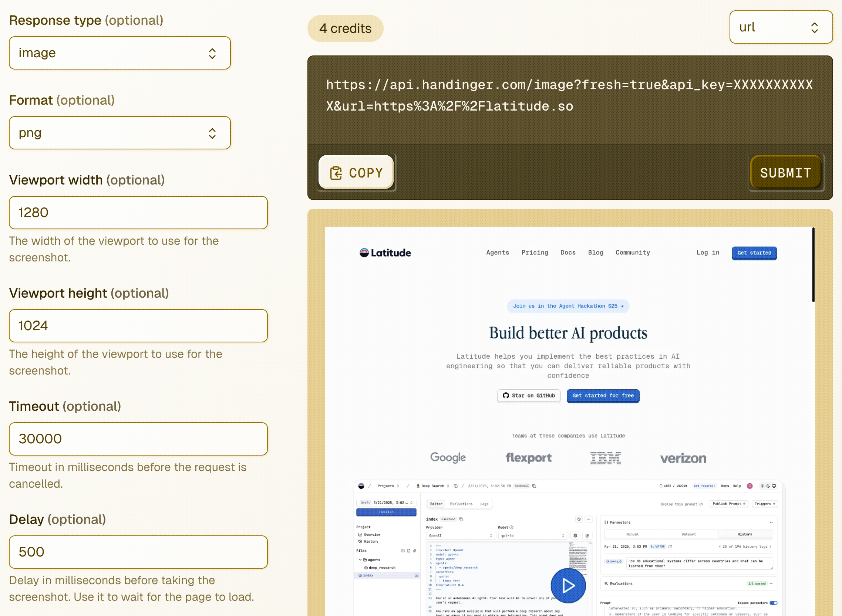Image resolution: width=842 pixels, height=616 pixels.
Task: Open Overview in the Project sidebar
Action: click(369, 535)
